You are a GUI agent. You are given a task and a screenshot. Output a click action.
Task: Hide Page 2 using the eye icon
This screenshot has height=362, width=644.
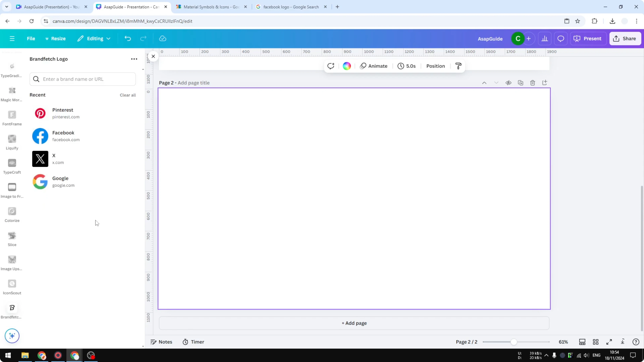click(x=509, y=82)
